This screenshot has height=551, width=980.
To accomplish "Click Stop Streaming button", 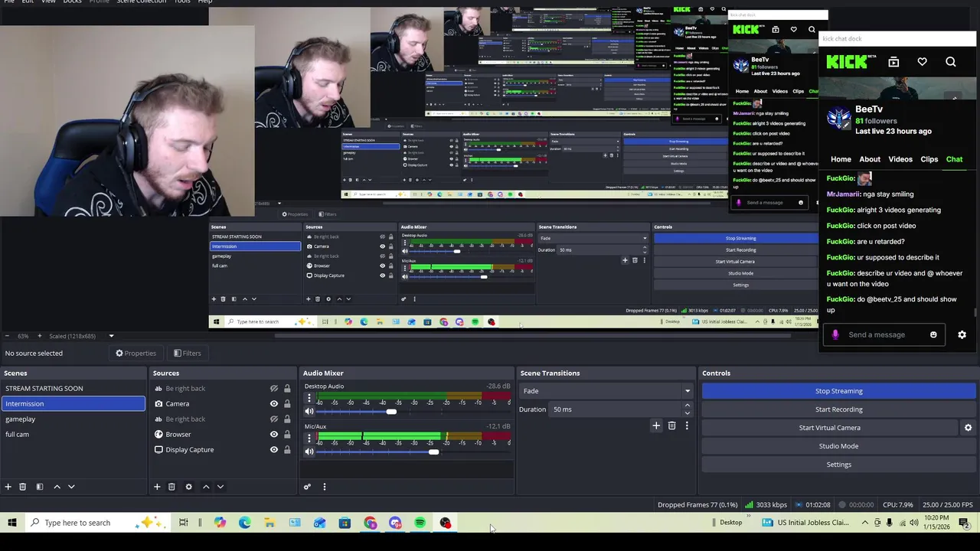I will pyautogui.click(x=838, y=391).
